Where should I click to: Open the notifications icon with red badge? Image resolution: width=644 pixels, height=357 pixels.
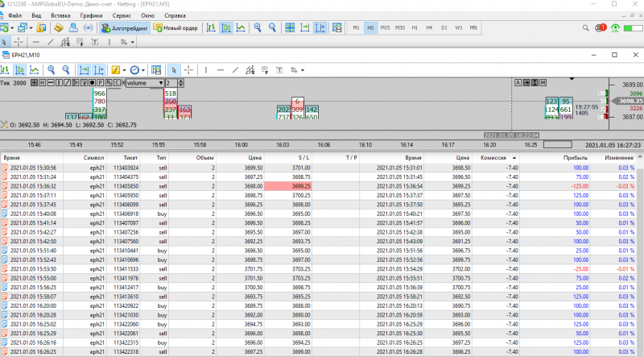coord(601,27)
